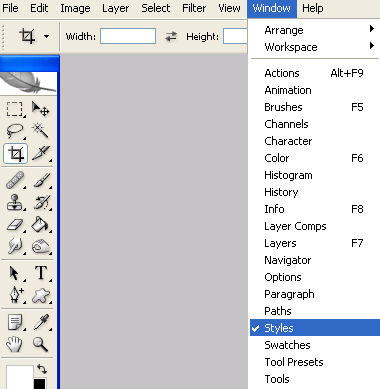This screenshot has width=380, height=389.
Task: Show the Layers palette
Action: pos(315,243)
